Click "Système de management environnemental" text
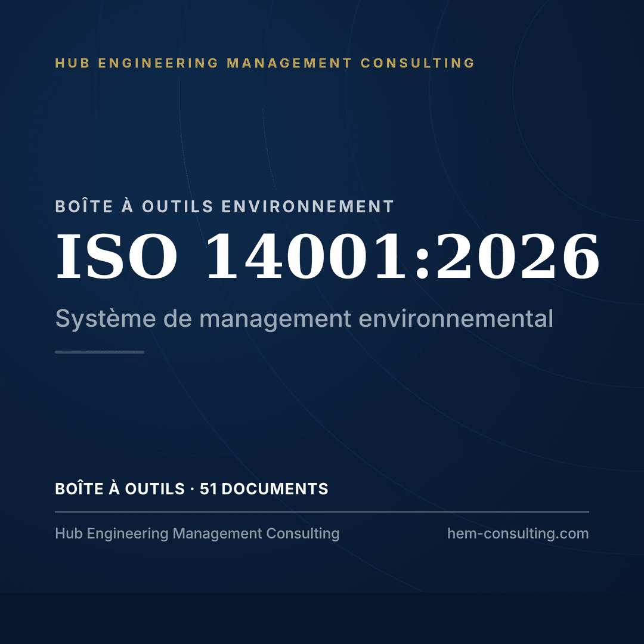Viewport: 644px width, 644px height. tap(304, 319)
